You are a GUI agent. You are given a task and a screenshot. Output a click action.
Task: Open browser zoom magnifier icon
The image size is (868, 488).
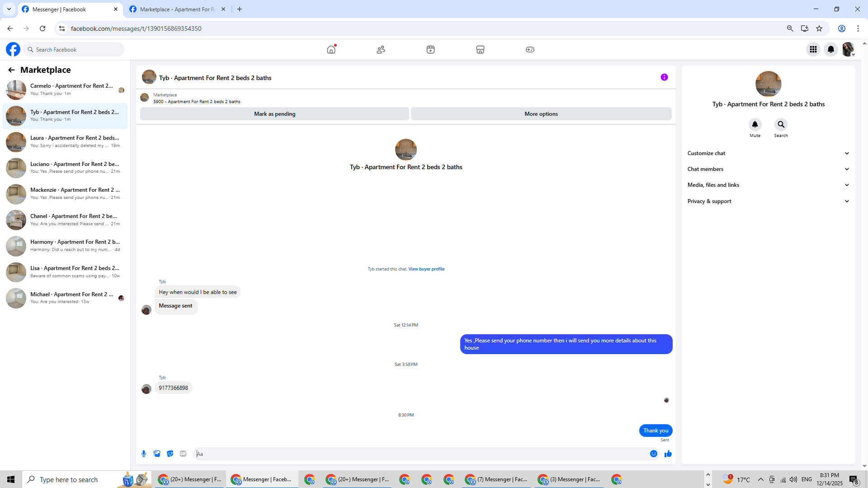point(790,28)
